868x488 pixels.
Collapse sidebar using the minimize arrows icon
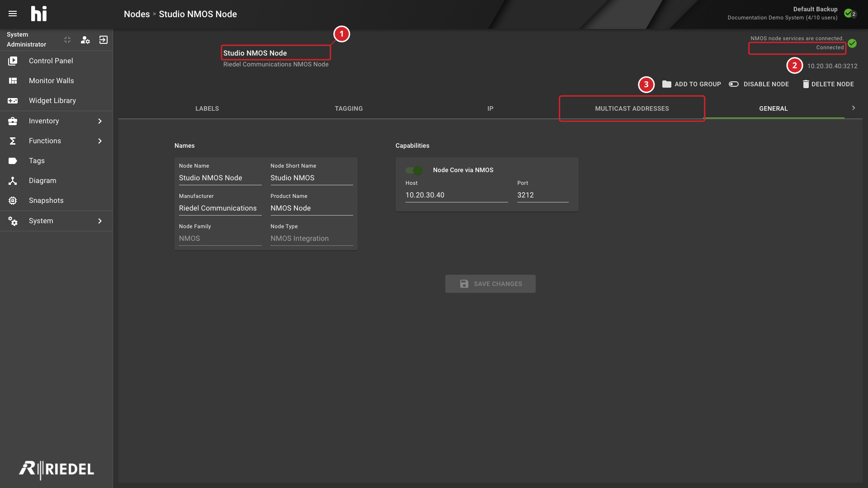[x=67, y=40]
